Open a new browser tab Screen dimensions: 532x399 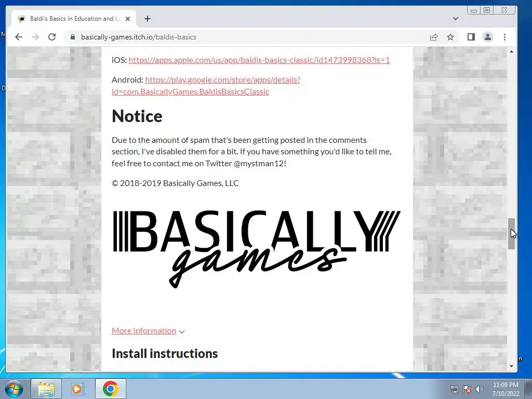pos(147,19)
